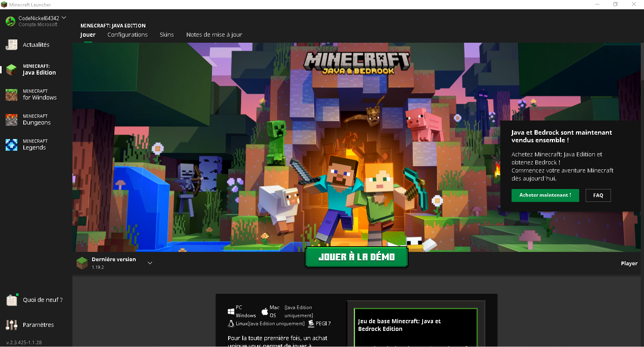The width and height of the screenshot is (644, 347).
Task: Switch to the Skins tab
Action: (x=167, y=35)
